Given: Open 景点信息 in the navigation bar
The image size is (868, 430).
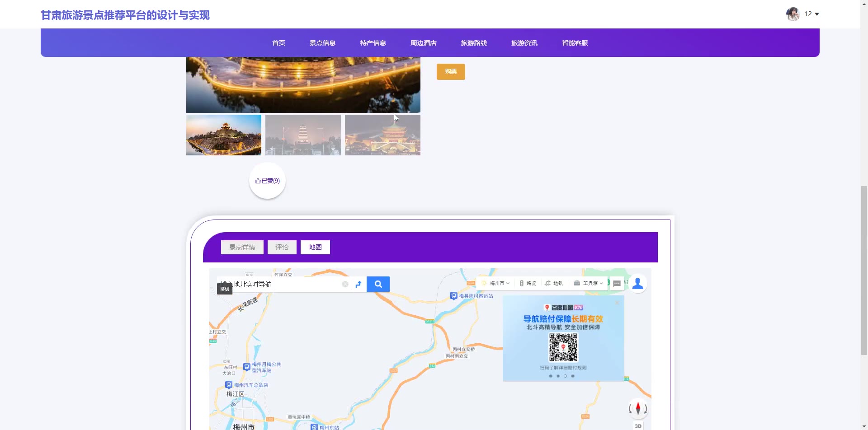Looking at the screenshot, I should point(322,43).
